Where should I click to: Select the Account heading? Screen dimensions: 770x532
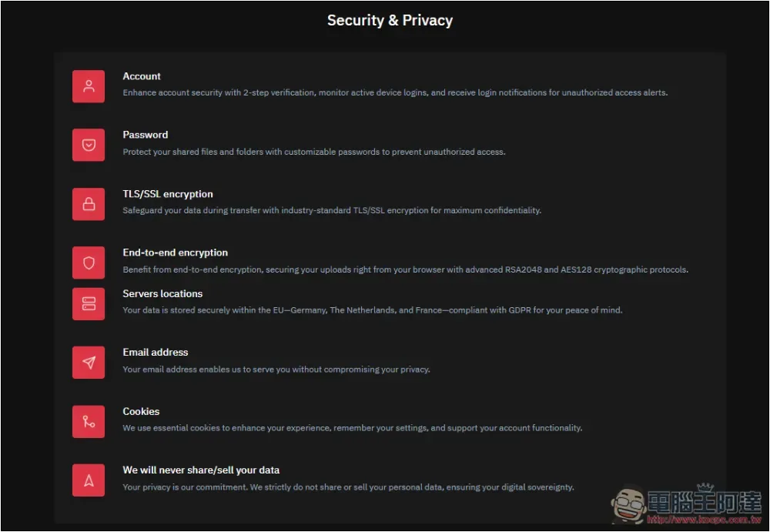click(142, 76)
